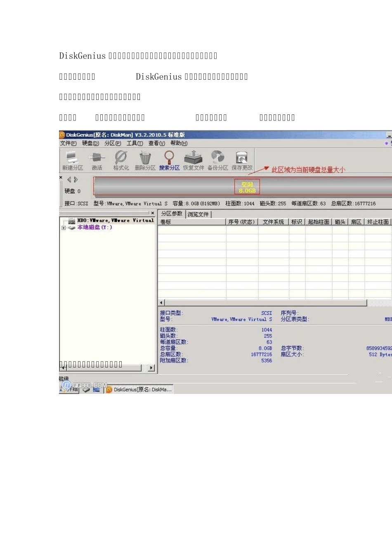Click the desktop quick-launch icon on taskbar

click(97, 389)
